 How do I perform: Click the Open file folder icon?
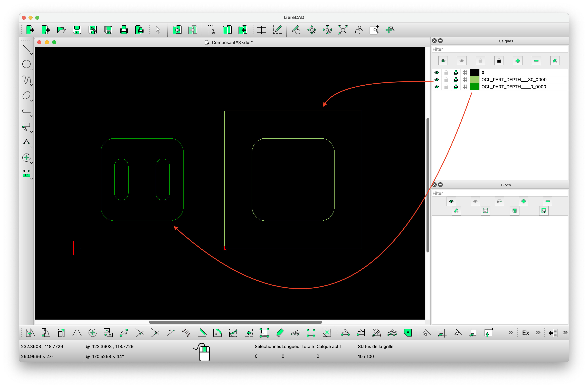pyautogui.click(x=61, y=30)
